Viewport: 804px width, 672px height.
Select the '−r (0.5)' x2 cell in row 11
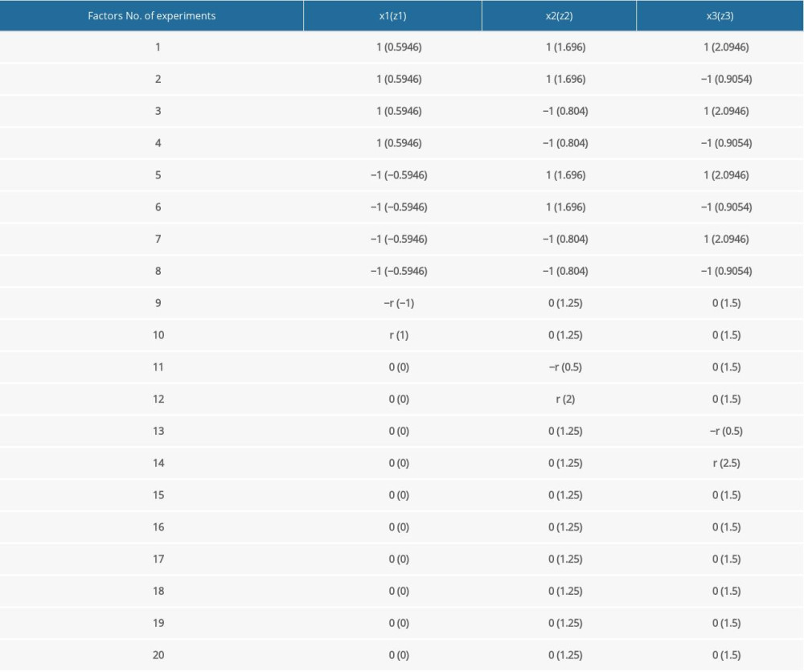565,367
